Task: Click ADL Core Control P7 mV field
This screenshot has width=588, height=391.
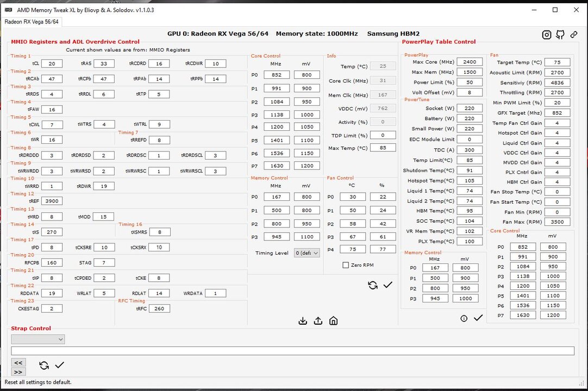Action: tap(306, 165)
